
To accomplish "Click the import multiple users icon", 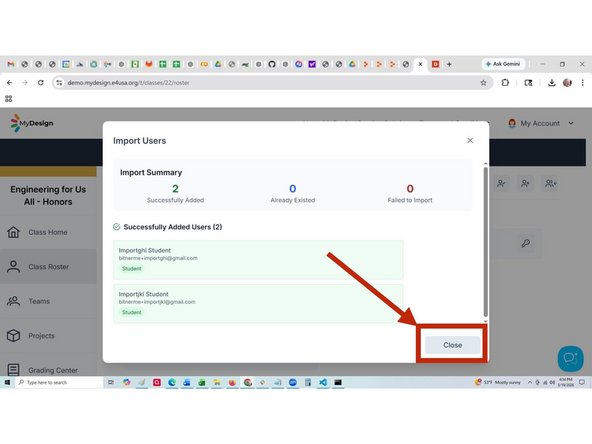I will tap(550, 183).
